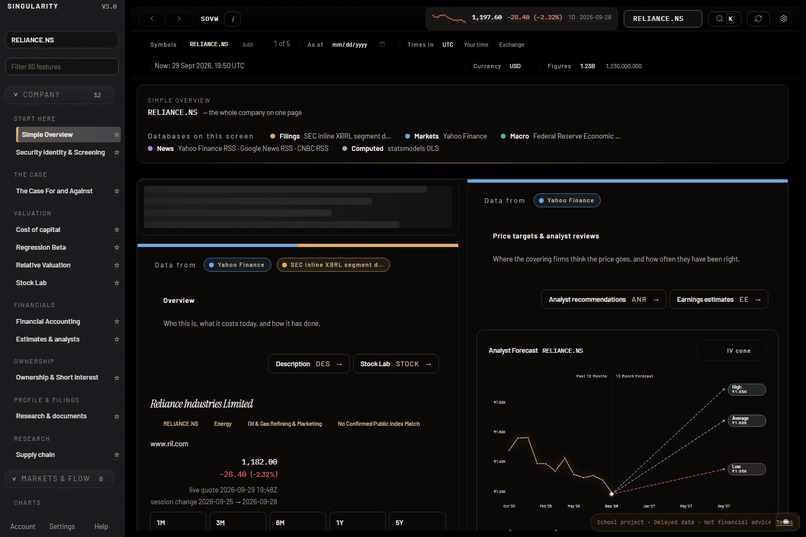This screenshot has height=537, width=806.
Task: Click in the Filter 80 features field
Action: 62,67
